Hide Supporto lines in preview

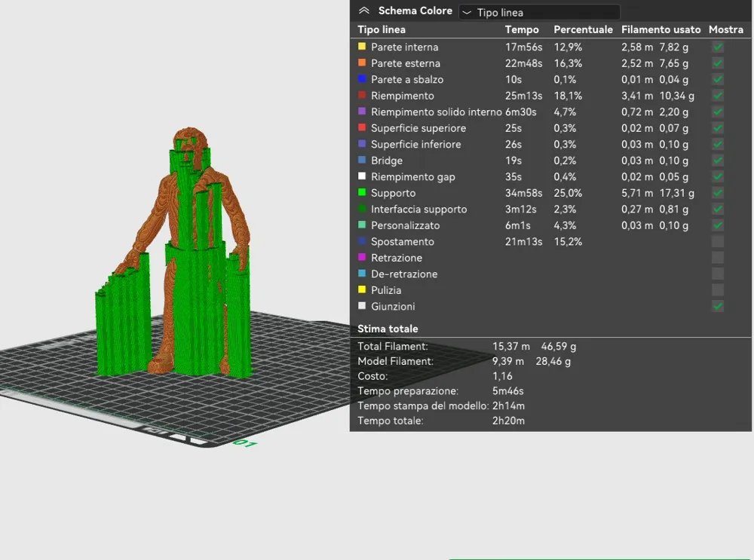pos(718,193)
